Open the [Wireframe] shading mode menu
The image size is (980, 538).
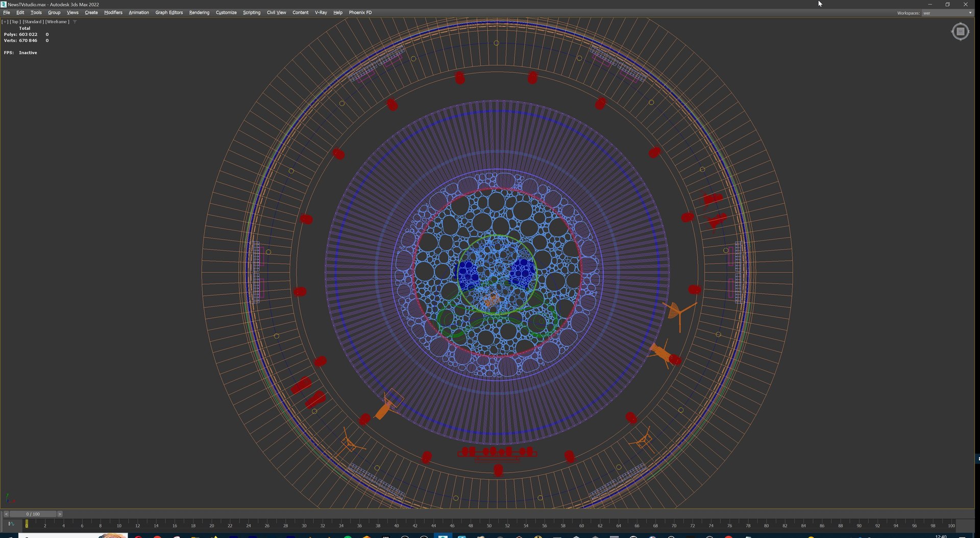(57, 22)
